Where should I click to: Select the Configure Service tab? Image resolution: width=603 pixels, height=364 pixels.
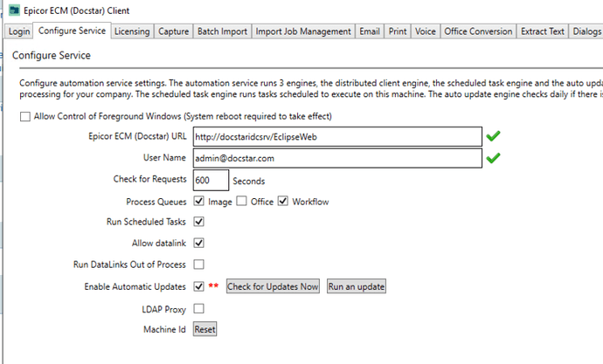tap(72, 31)
